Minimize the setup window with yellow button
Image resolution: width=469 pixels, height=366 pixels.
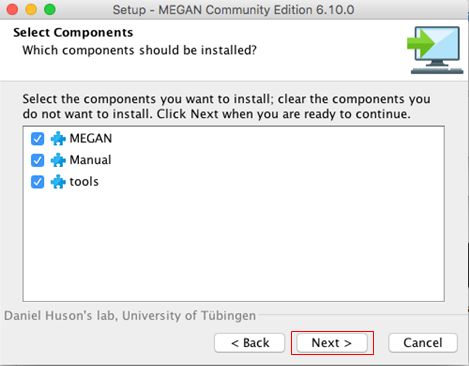coord(31,9)
